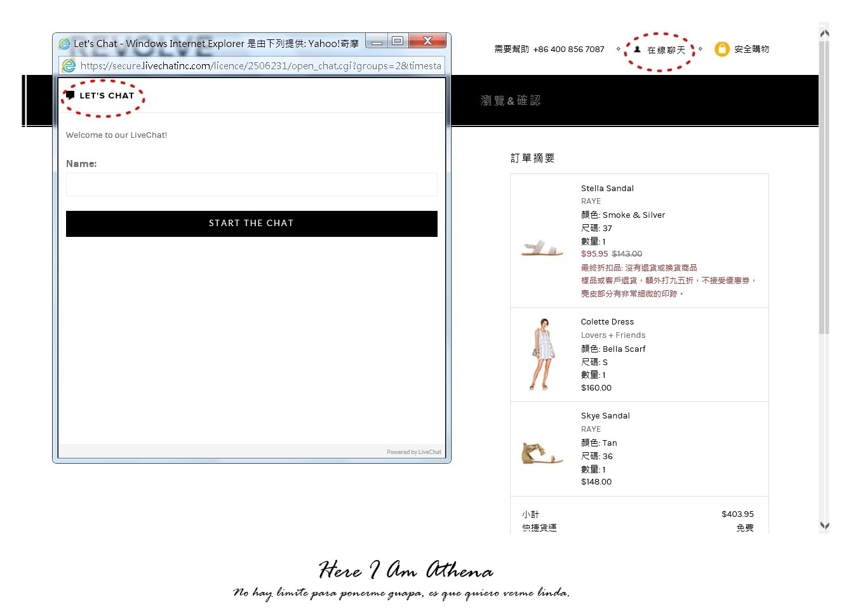This screenshot has width=851, height=616.
Task: Click the START THE CHAT button
Action: [251, 224]
